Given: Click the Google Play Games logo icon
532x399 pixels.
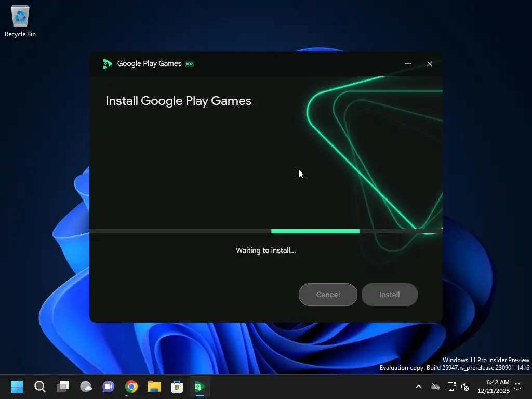Looking at the screenshot, I should (x=107, y=64).
